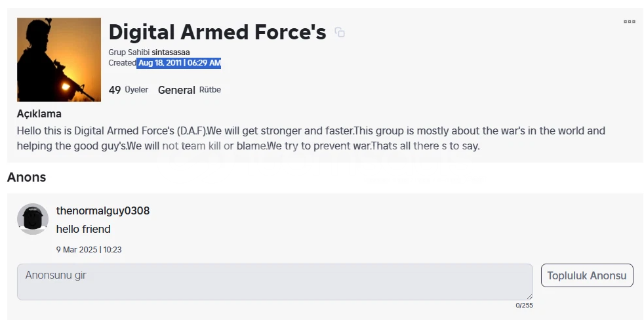Click the General Rütbe rank label

pyautogui.click(x=190, y=90)
